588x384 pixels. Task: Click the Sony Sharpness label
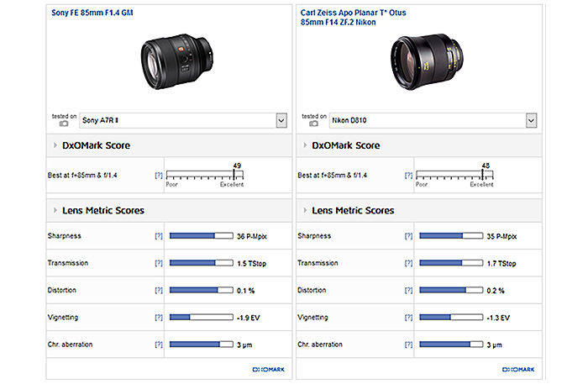click(x=65, y=236)
